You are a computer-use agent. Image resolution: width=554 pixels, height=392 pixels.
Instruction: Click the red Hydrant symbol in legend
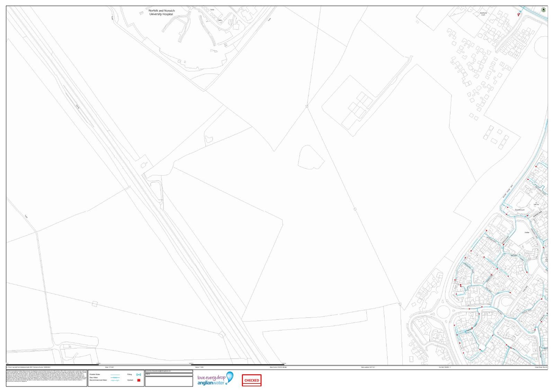click(138, 380)
